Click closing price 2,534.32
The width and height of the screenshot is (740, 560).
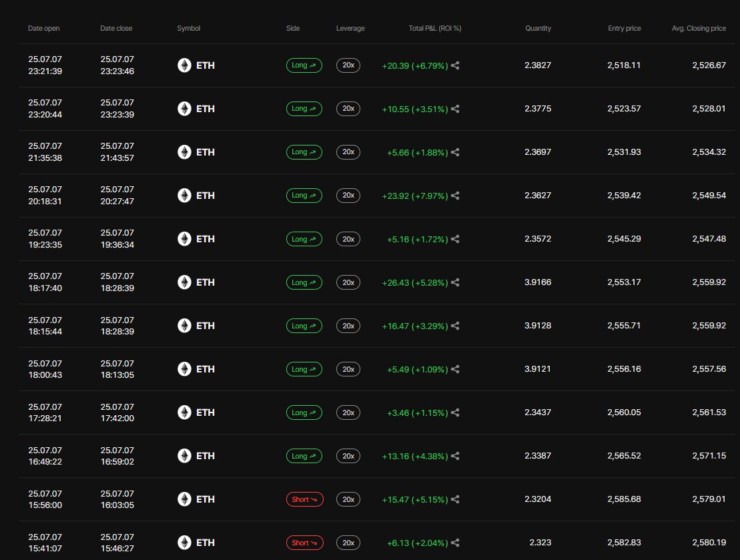pyautogui.click(x=709, y=152)
